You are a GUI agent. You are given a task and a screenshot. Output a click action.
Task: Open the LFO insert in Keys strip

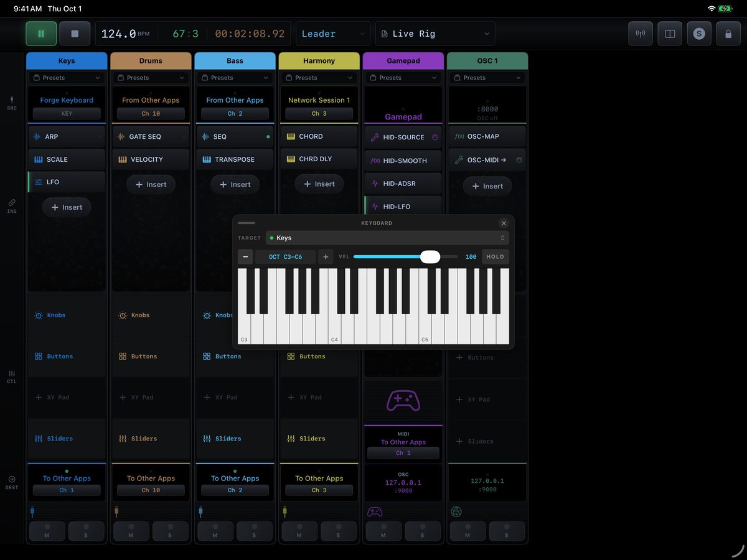(x=67, y=182)
